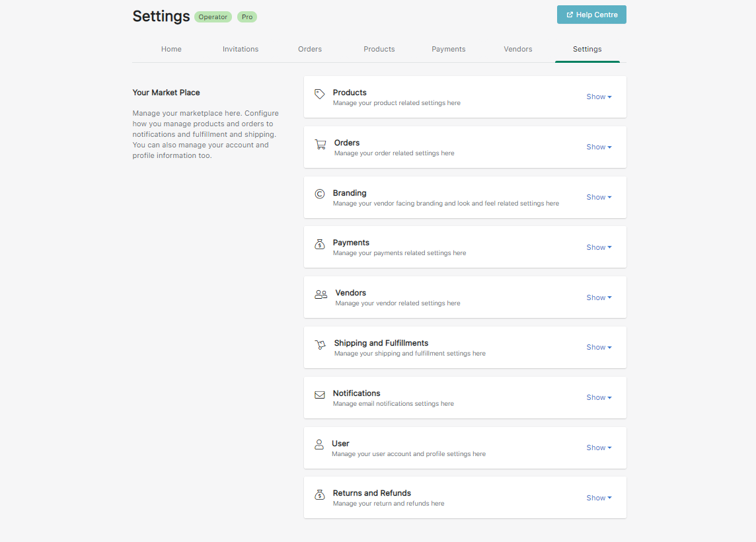Viewport: 756px width, 542px height.
Task: Expand the Returns and Refunds section
Action: [x=599, y=498]
